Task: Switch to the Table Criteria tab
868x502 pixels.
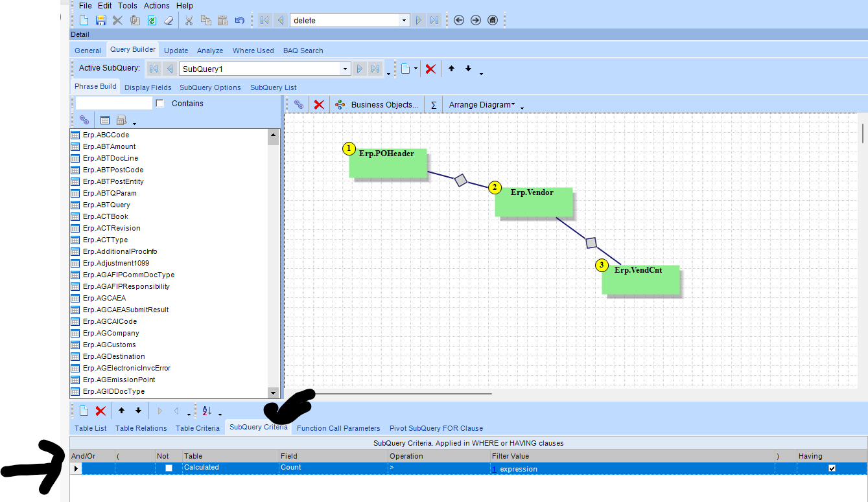Action: [x=198, y=428]
